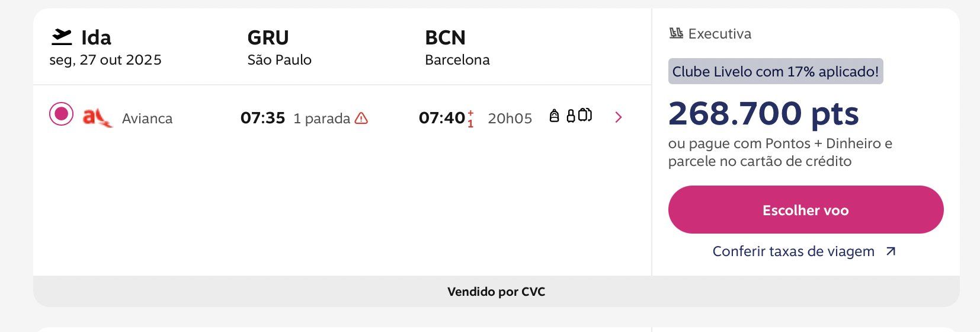
Task: Click the GRU São Paulo origin label
Action: [279, 48]
